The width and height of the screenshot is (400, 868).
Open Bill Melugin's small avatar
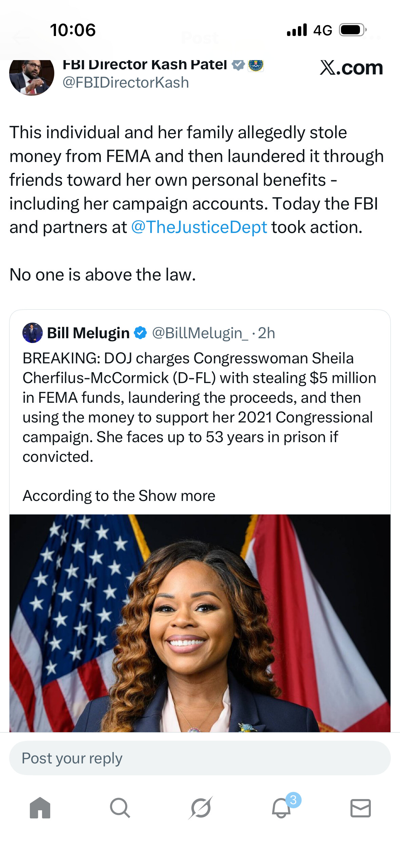[x=32, y=333]
